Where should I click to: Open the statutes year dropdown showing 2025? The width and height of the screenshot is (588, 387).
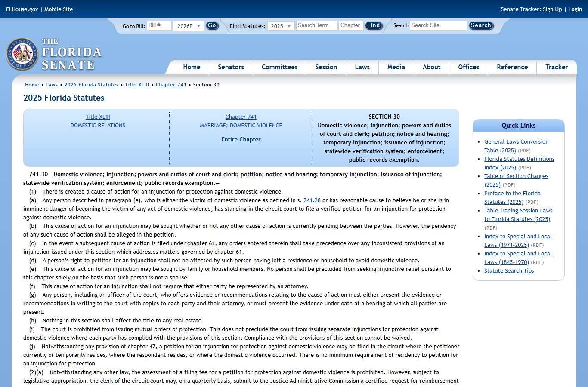[x=281, y=26]
